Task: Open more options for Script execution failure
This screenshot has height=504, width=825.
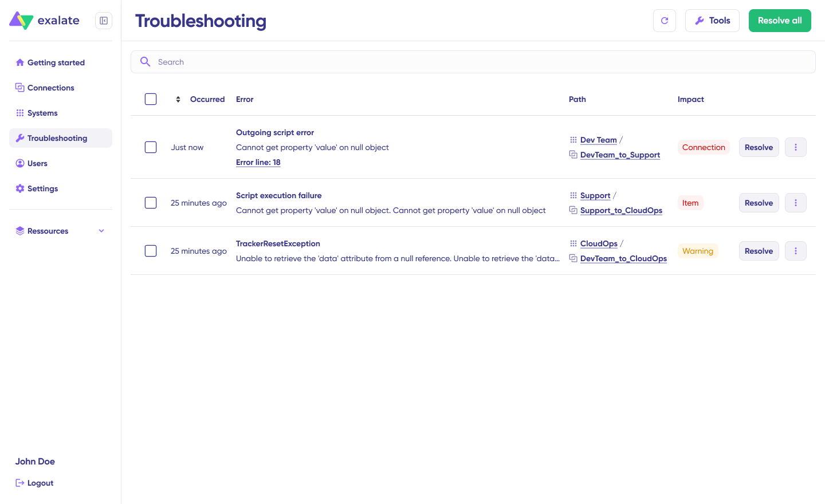Action: 796,203
